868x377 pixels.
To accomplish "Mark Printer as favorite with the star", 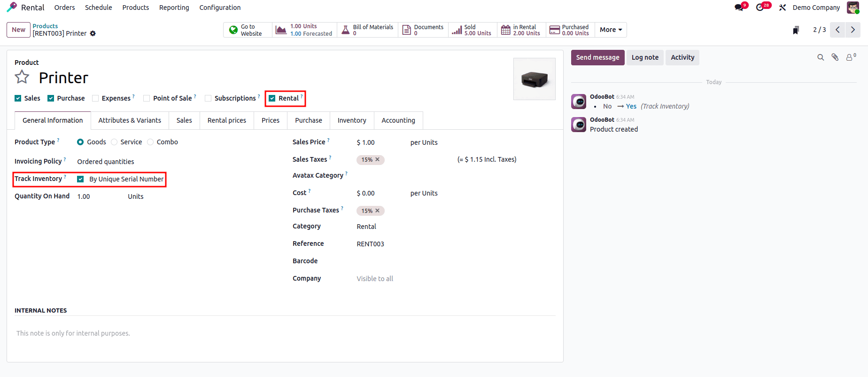I will [22, 77].
